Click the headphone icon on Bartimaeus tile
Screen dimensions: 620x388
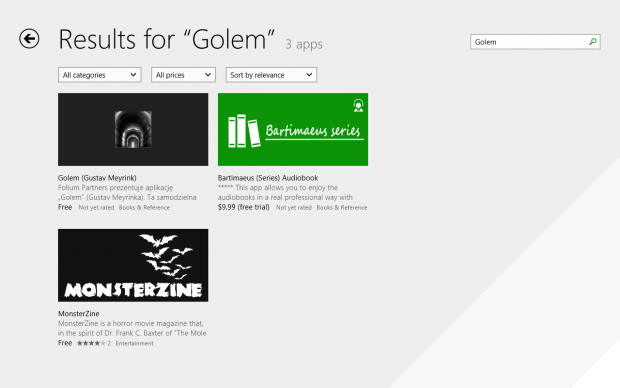pyautogui.click(x=358, y=106)
